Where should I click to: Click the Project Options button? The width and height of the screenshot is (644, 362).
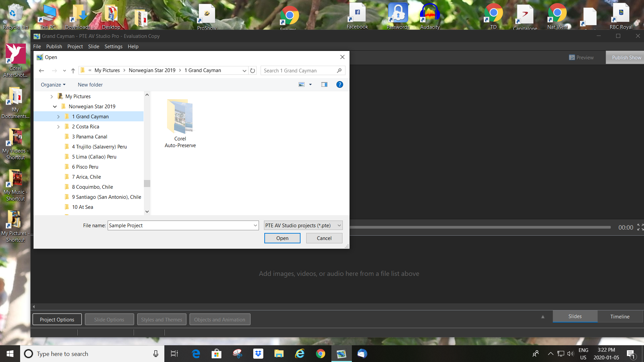tap(57, 319)
